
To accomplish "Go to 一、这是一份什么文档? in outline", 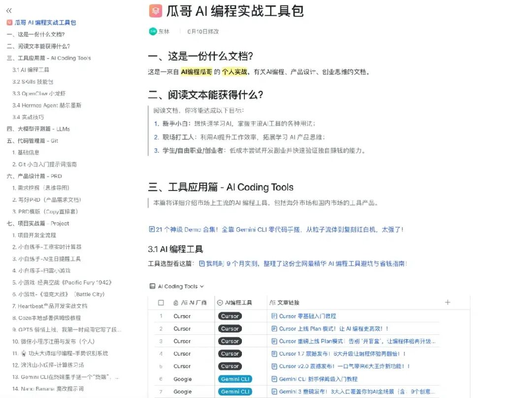I will pos(35,35).
